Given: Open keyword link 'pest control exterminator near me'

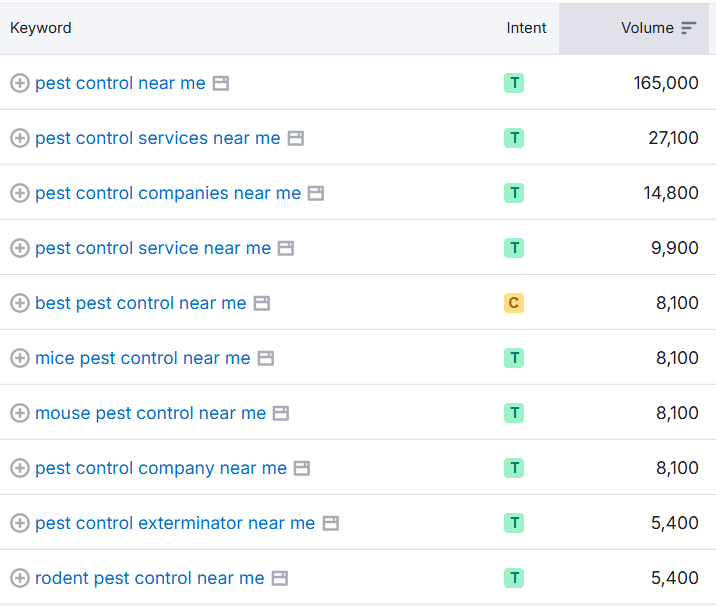Looking at the screenshot, I should coord(175,523).
